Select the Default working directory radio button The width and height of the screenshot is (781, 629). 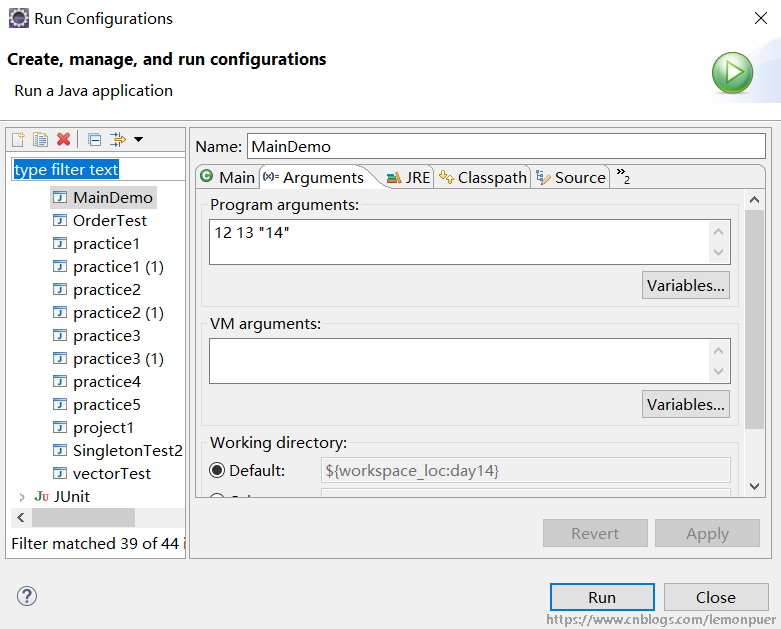tap(217, 470)
